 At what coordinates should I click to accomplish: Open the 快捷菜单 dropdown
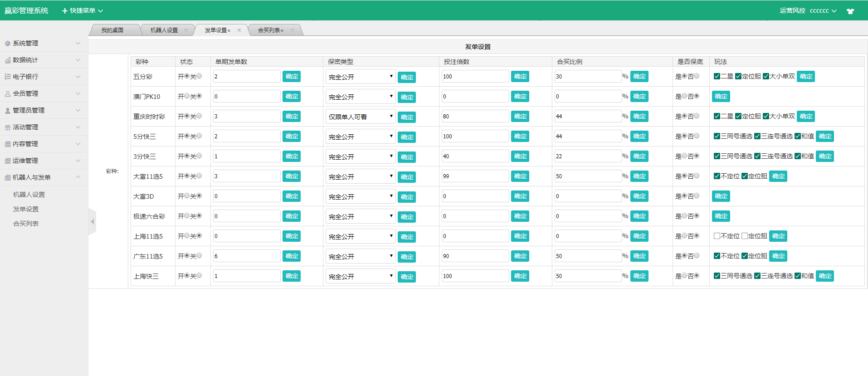83,10
